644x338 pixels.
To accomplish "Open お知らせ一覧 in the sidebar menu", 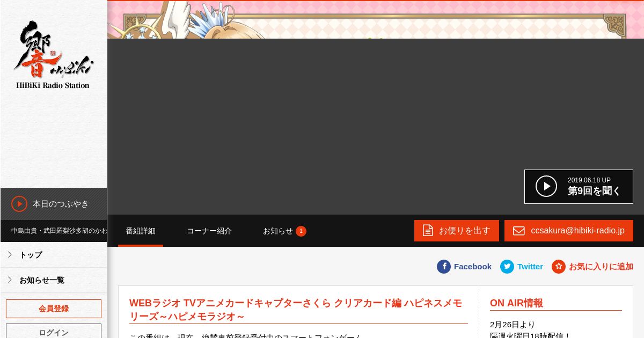I will coord(54,280).
